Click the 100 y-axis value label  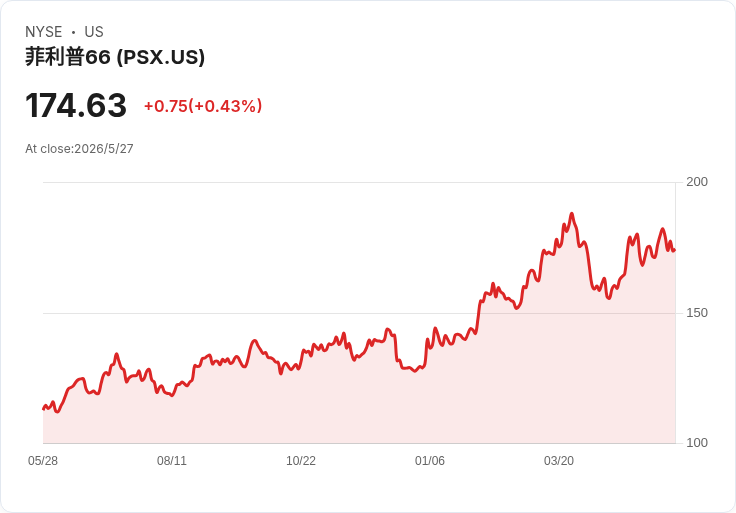[x=697, y=443]
